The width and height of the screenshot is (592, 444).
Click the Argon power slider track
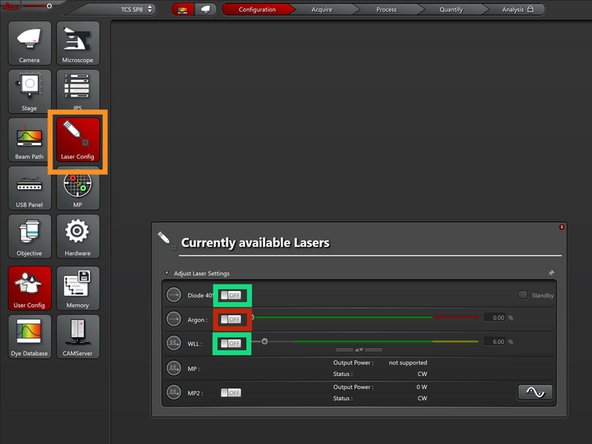366,318
